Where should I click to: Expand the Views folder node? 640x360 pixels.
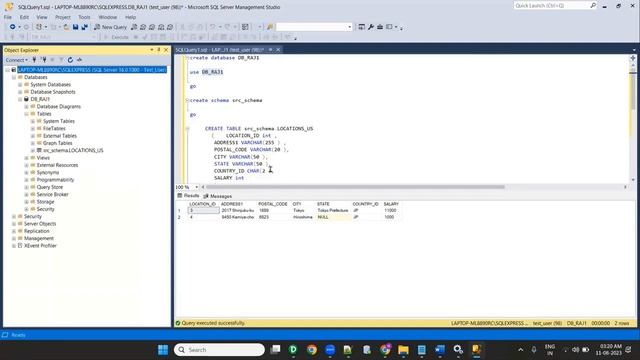(27, 158)
